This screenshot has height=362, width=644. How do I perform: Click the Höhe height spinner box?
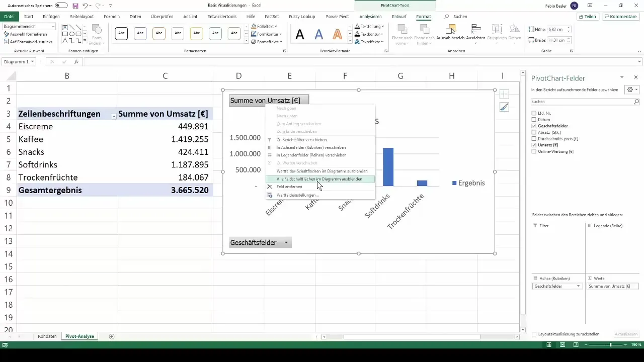pos(559,29)
